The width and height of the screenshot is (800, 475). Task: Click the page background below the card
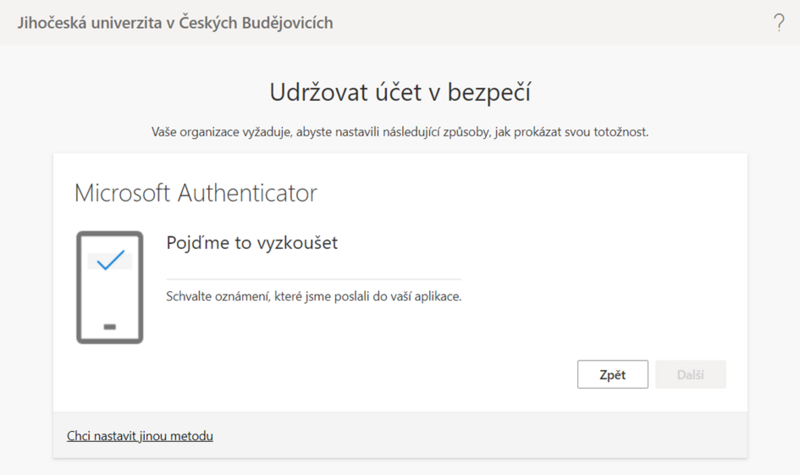pos(400,467)
